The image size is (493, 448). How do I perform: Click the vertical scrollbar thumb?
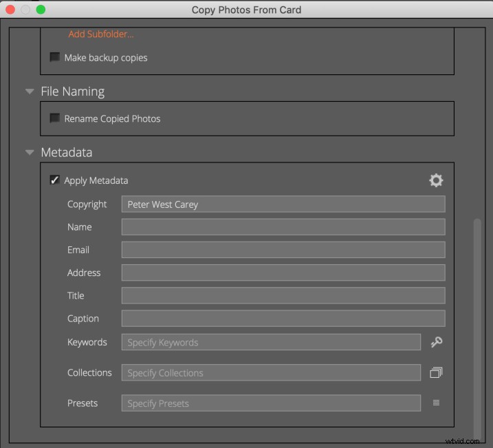click(478, 323)
